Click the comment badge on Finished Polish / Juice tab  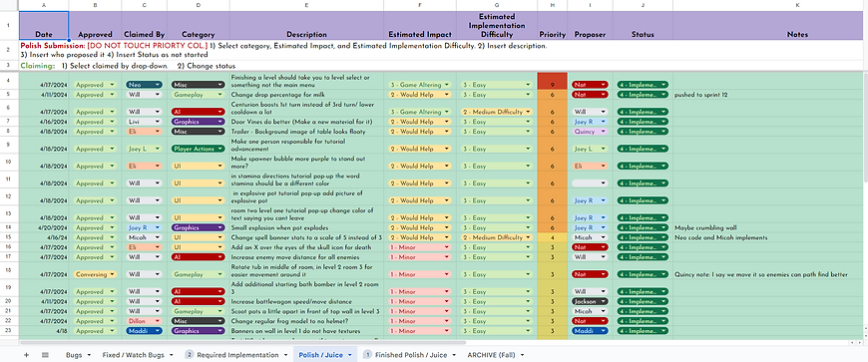pos(367,355)
